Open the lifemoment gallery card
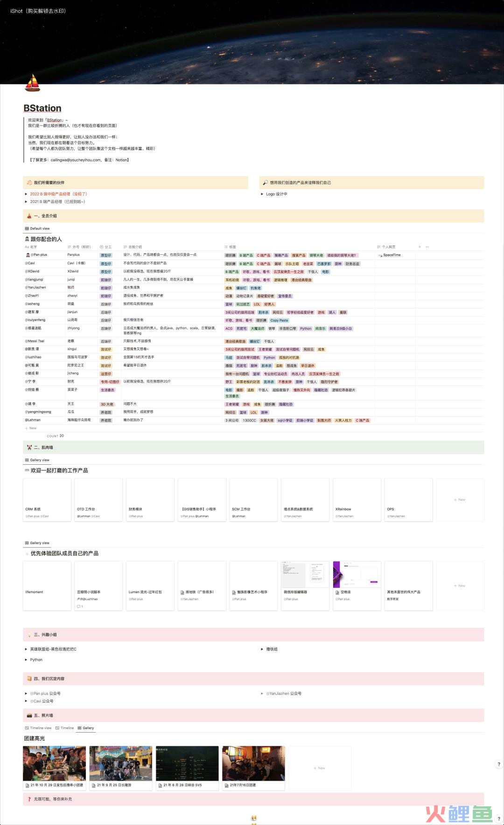The height and width of the screenshot is (825, 504). click(x=47, y=586)
